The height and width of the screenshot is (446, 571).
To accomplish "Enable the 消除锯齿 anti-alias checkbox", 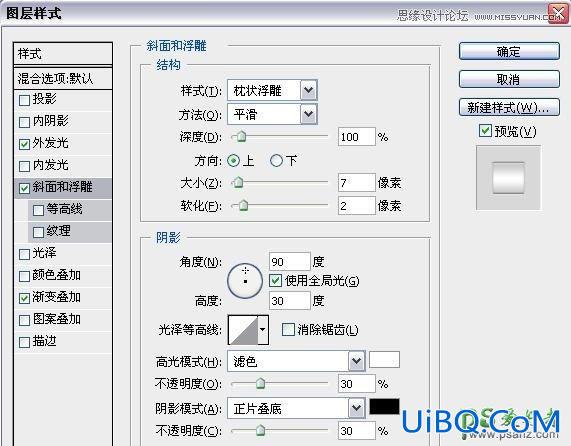I will point(288,329).
